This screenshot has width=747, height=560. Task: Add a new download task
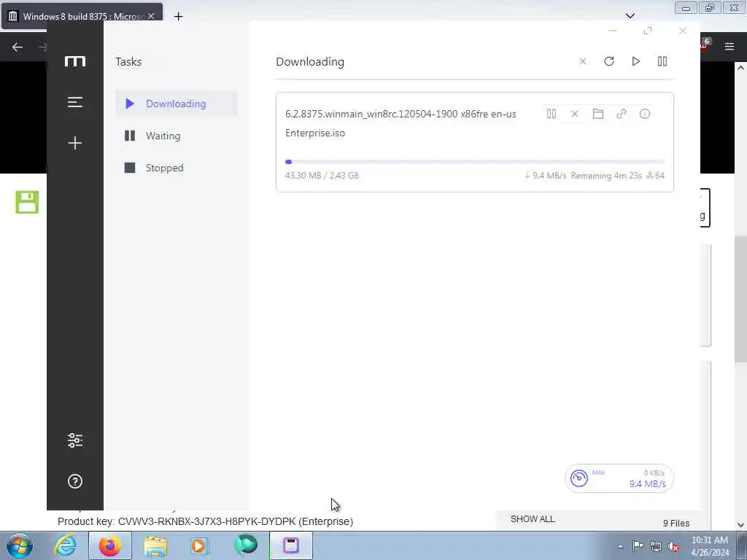pyautogui.click(x=75, y=143)
